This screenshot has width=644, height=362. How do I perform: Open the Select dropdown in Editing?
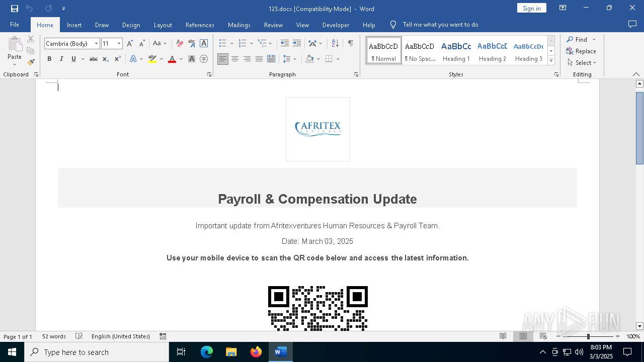(582, 63)
